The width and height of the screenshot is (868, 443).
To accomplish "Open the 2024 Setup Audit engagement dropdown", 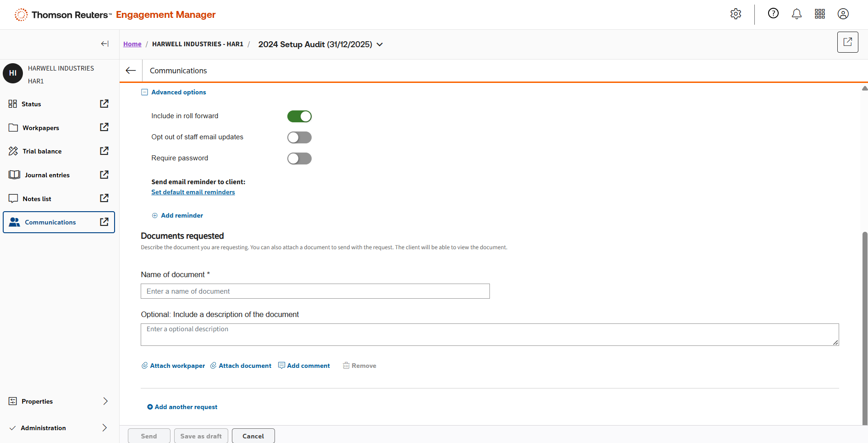I will tap(379, 44).
